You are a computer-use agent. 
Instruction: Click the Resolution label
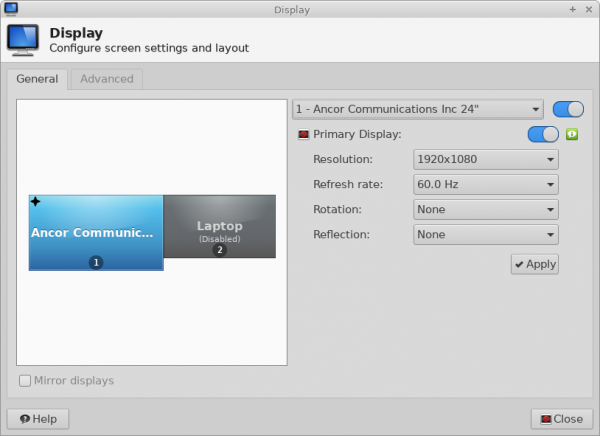[x=343, y=159]
